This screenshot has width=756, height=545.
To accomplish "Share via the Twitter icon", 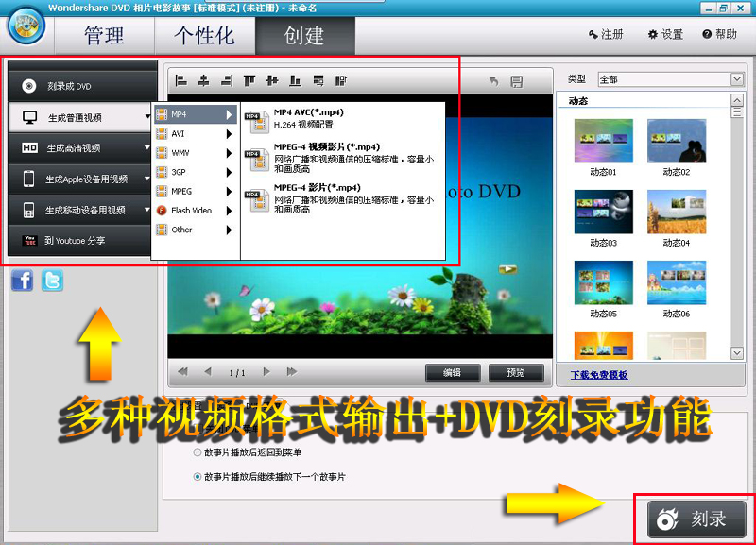I will pyautogui.click(x=52, y=281).
